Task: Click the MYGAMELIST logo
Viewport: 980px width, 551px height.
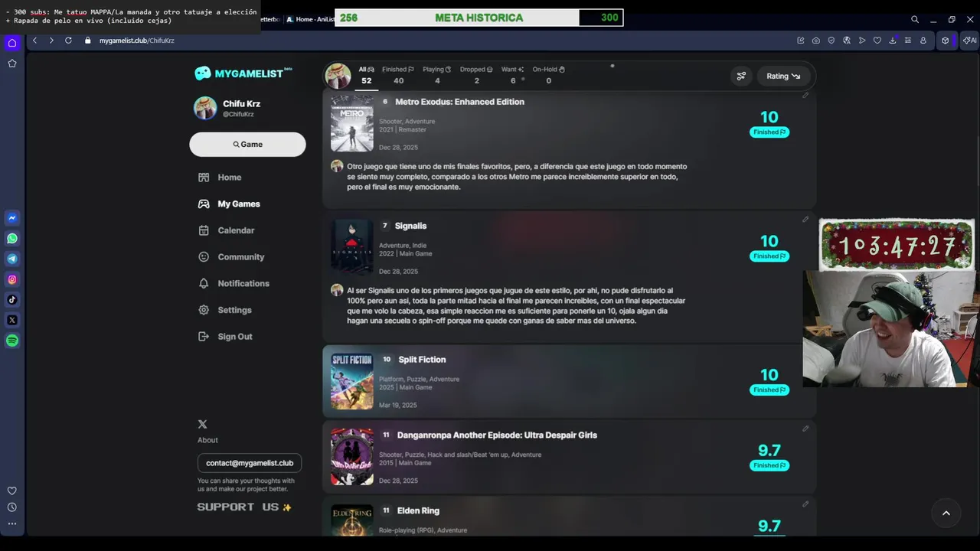Action: point(243,73)
